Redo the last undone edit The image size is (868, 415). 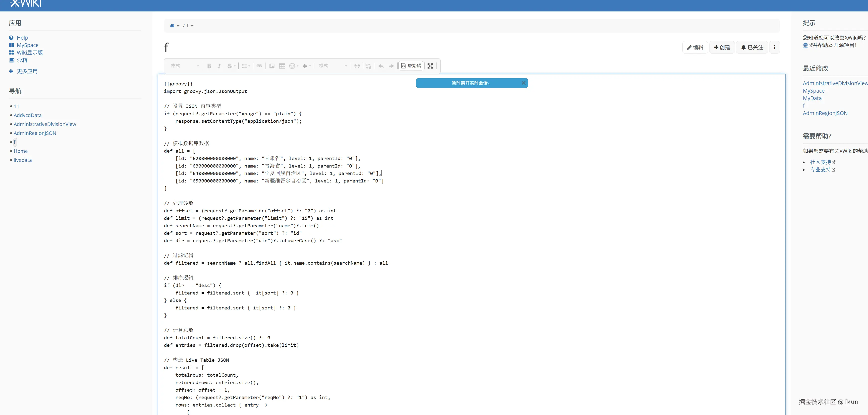point(391,66)
